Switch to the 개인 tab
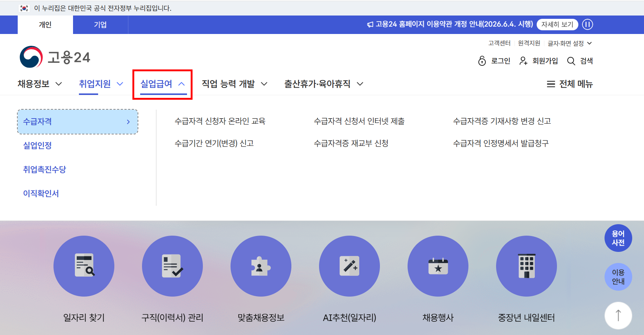The height and width of the screenshot is (335, 644). [45, 25]
